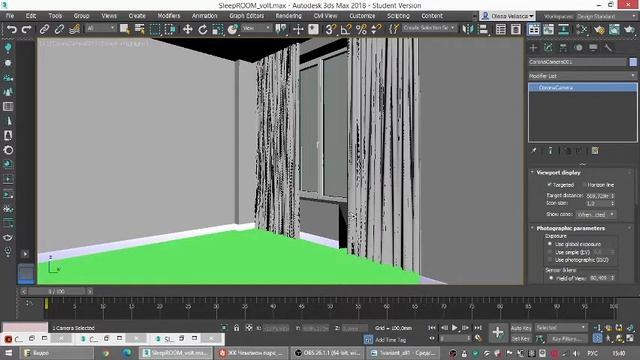Toggle the 3D Snaps icon
The height and width of the screenshot is (360, 640).
point(330,29)
